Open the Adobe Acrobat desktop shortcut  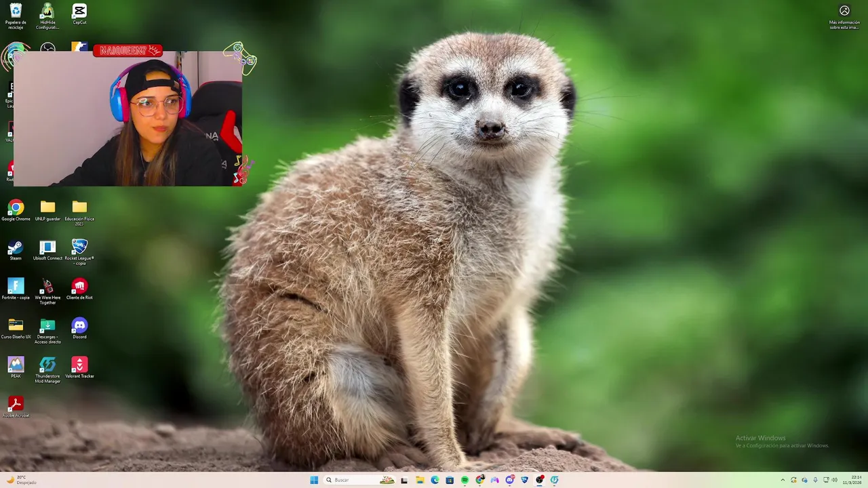coord(16,407)
